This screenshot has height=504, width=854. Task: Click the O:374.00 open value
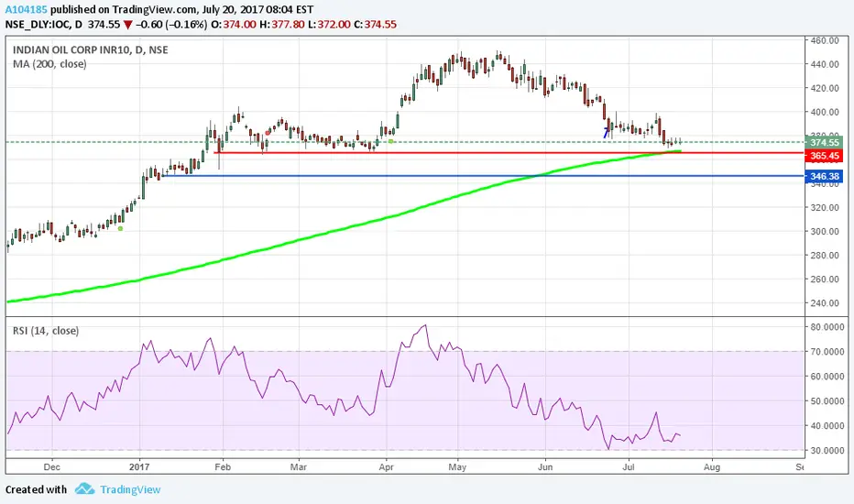(233, 25)
